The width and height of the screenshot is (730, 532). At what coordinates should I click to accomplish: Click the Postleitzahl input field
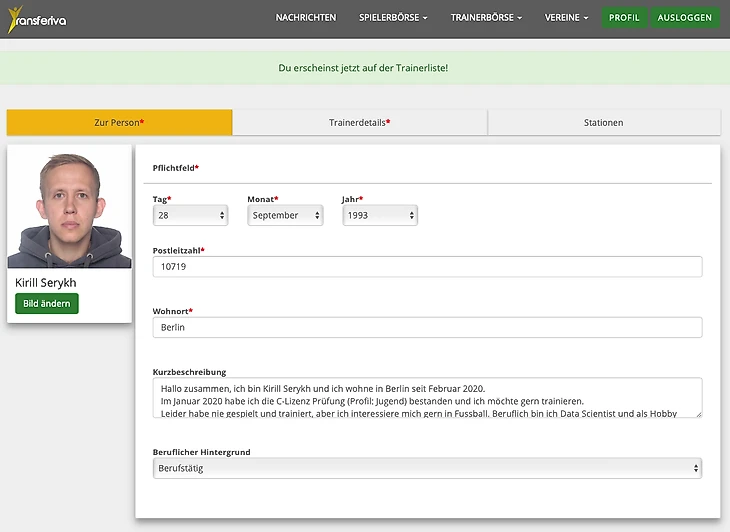(x=427, y=267)
